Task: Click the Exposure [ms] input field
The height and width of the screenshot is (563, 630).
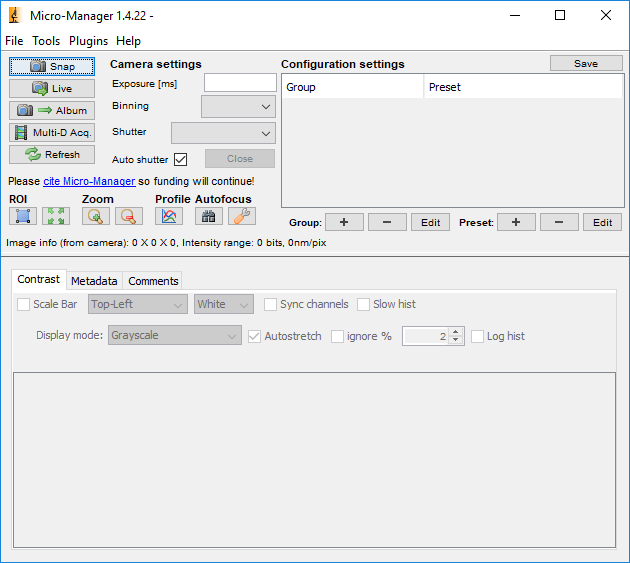Action: point(240,83)
